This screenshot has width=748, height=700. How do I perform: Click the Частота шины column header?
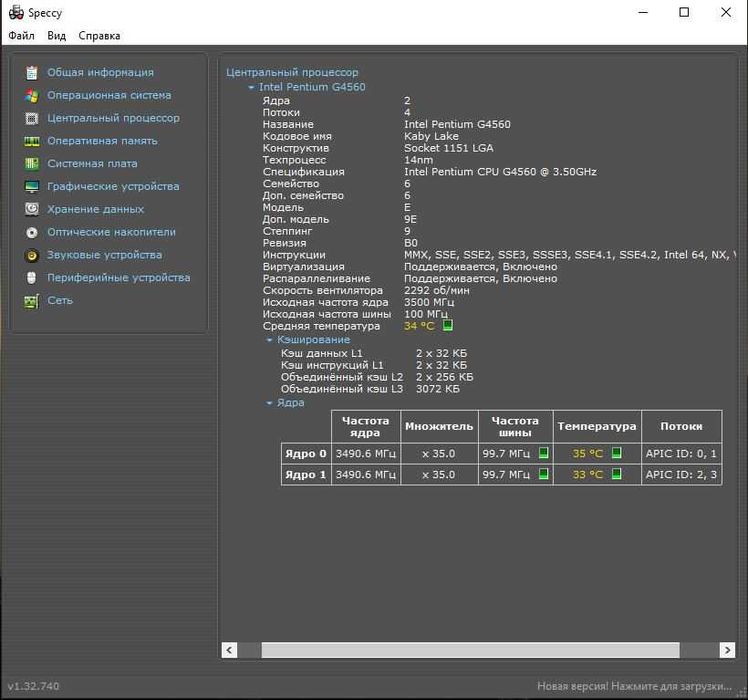(515, 427)
